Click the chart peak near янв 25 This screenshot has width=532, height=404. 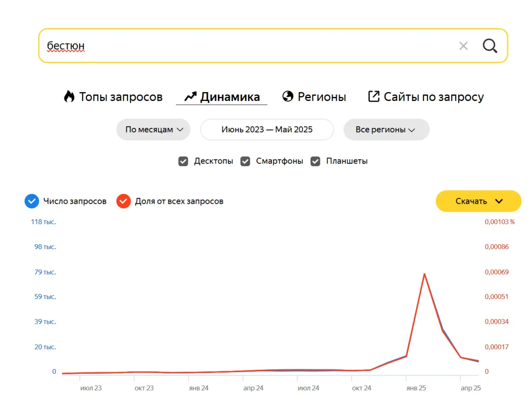point(424,274)
